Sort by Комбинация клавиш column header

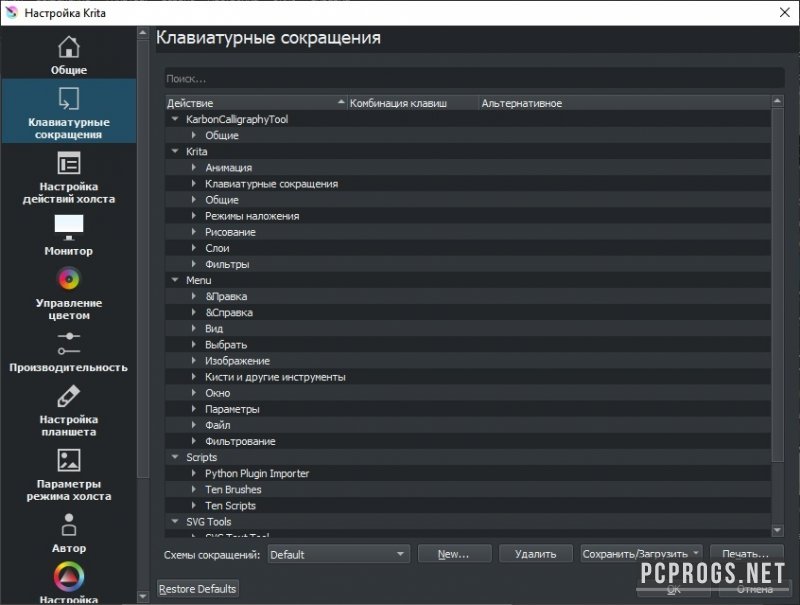(x=412, y=103)
